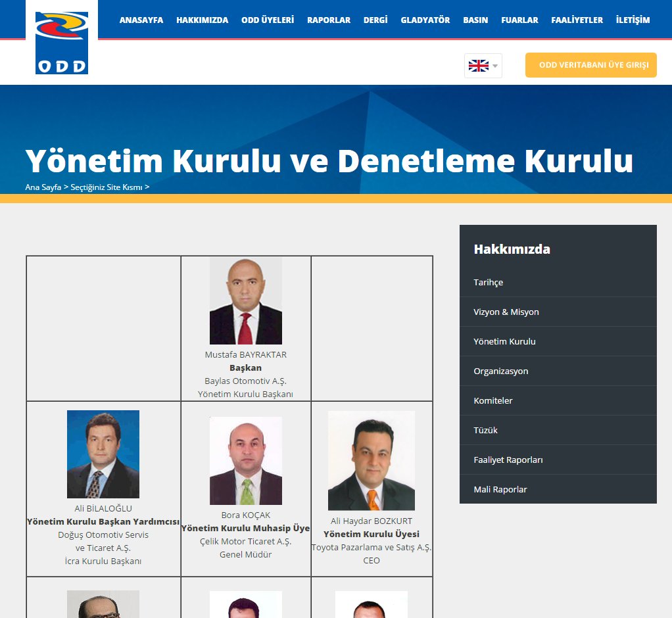
Task: Expand the language dropdown arrow
Action: (495, 66)
